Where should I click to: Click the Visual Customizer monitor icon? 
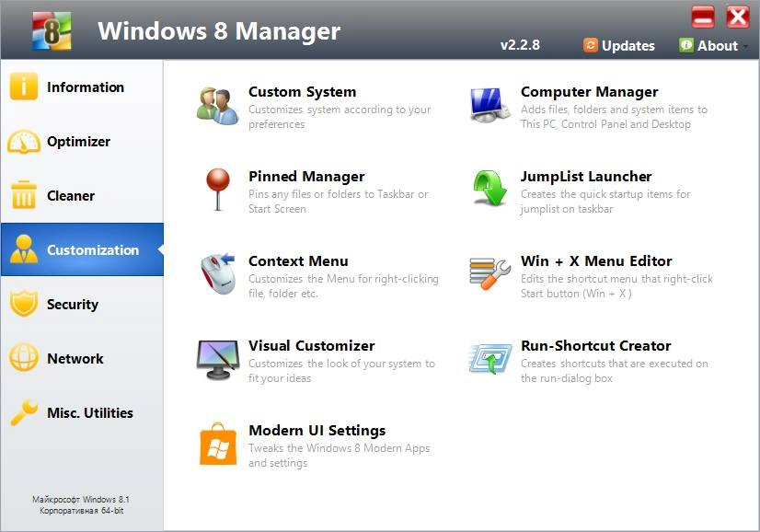pyautogui.click(x=218, y=359)
